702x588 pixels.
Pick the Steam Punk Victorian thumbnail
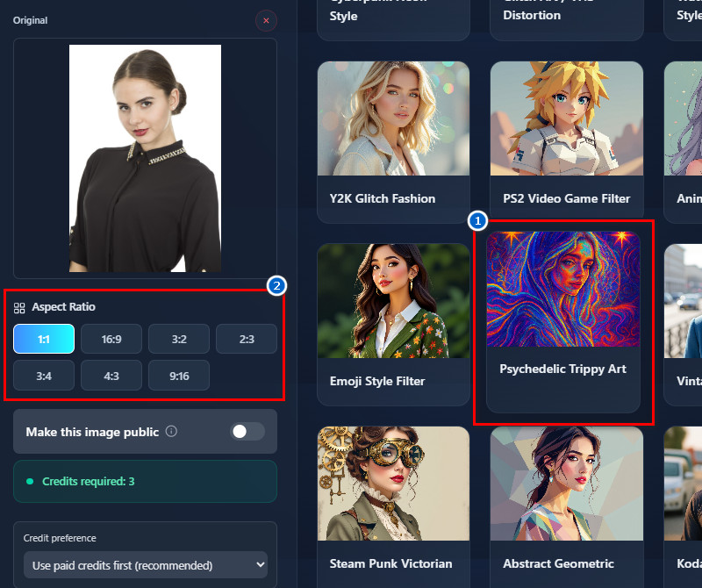(393, 484)
